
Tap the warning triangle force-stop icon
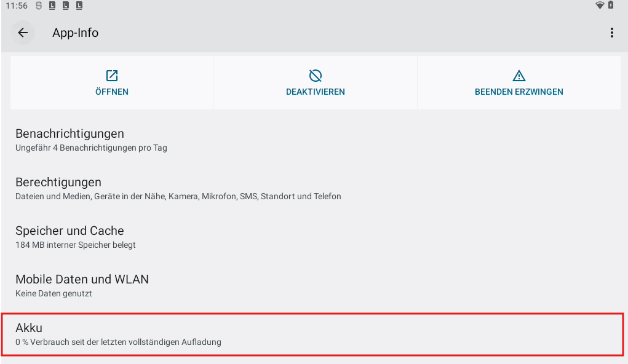click(519, 76)
